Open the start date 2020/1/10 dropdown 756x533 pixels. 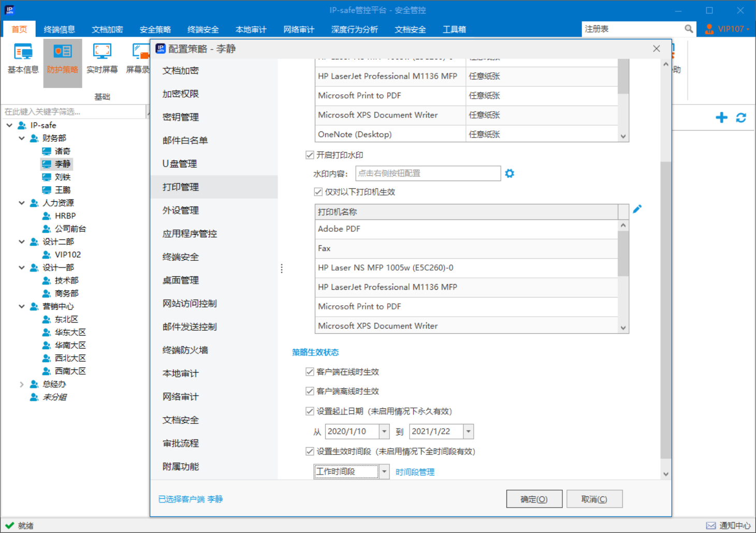384,431
